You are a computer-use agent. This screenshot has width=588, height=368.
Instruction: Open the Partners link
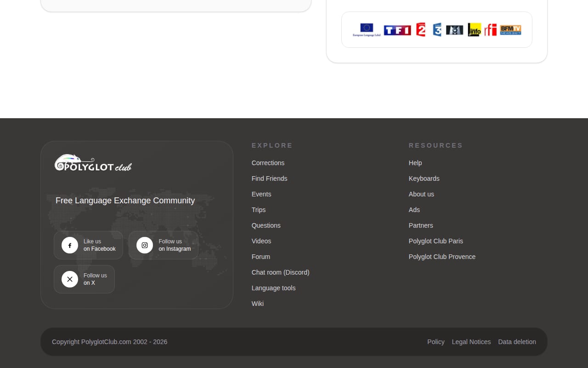[x=421, y=225]
